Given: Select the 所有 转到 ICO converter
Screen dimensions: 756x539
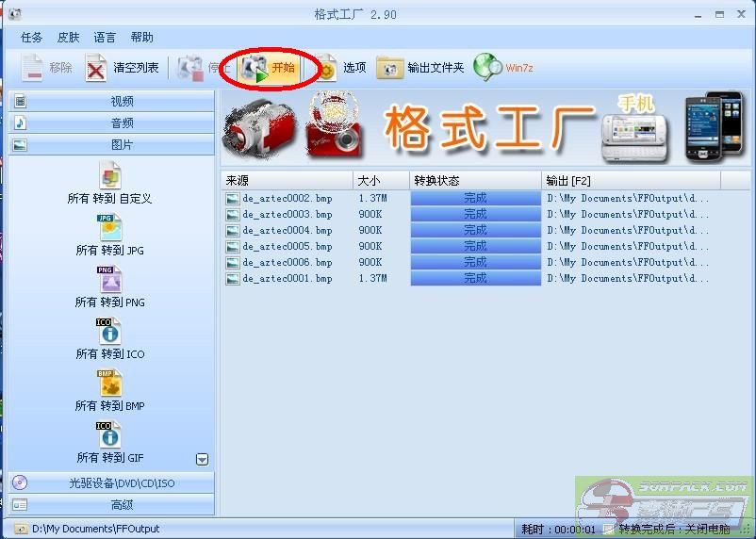Looking at the screenshot, I should pyautogui.click(x=109, y=339).
